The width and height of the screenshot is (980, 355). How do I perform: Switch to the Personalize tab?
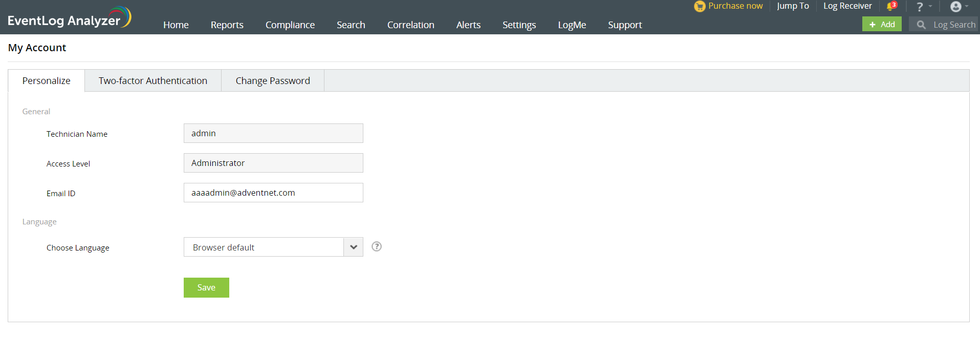click(x=47, y=80)
